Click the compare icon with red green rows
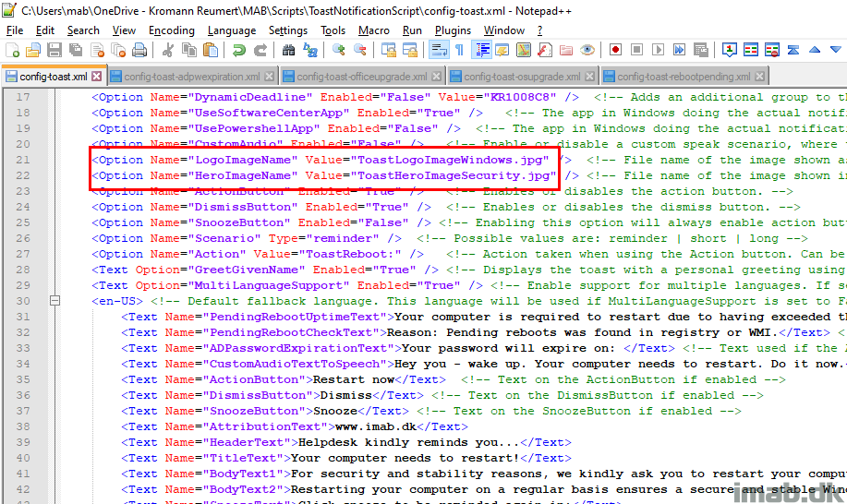Viewport: 847px width, 504px height. tap(751, 50)
